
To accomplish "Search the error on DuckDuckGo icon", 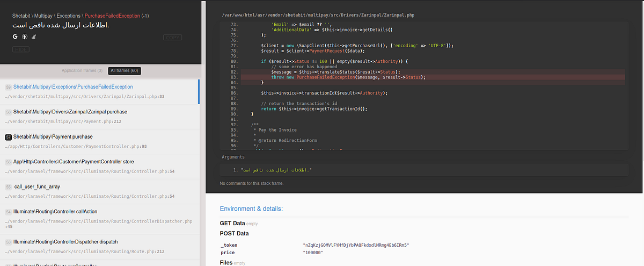I will [x=25, y=37].
